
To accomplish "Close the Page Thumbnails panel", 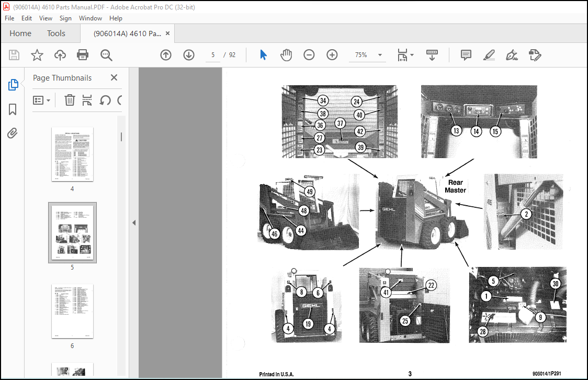I will (x=114, y=77).
